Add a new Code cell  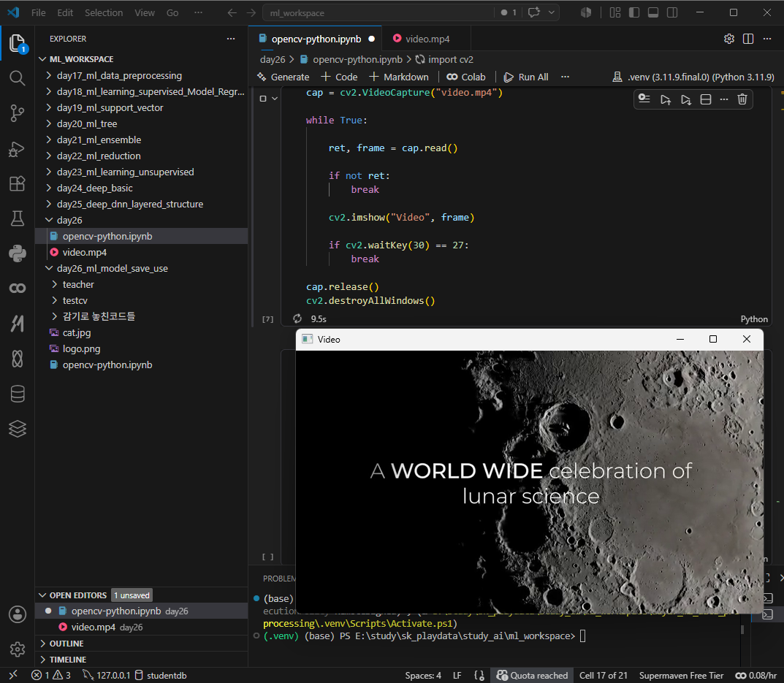pos(340,77)
